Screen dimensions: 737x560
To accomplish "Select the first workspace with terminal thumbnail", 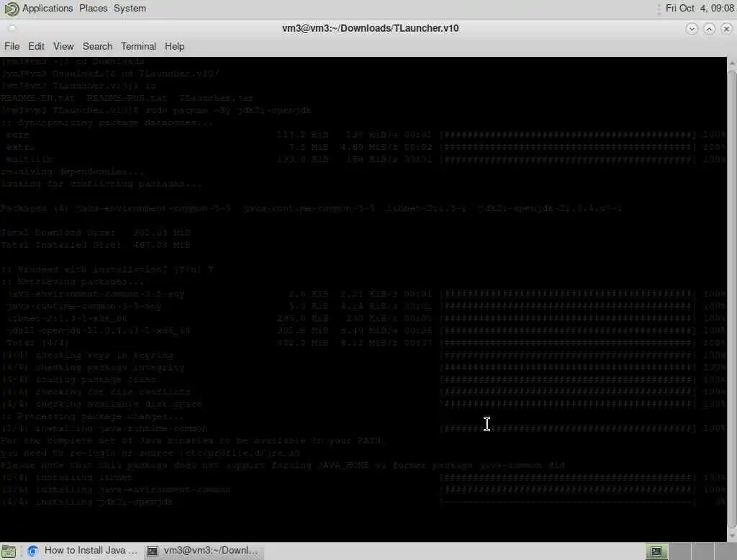I will [x=656, y=551].
